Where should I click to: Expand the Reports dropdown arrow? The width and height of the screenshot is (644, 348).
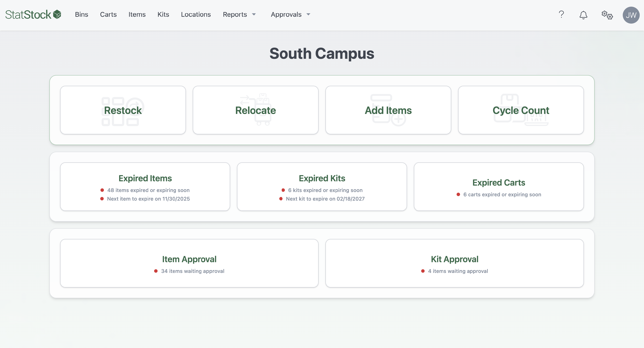pyautogui.click(x=254, y=15)
